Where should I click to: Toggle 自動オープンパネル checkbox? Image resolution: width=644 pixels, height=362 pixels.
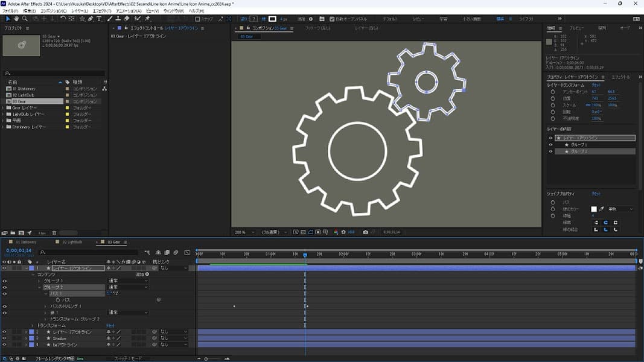(x=331, y=19)
